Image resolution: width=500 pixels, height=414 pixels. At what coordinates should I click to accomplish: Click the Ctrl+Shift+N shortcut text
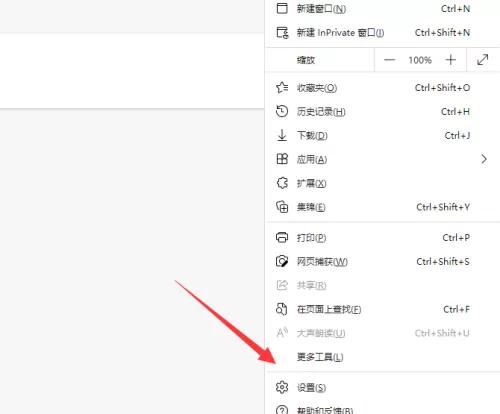click(x=442, y=33)
